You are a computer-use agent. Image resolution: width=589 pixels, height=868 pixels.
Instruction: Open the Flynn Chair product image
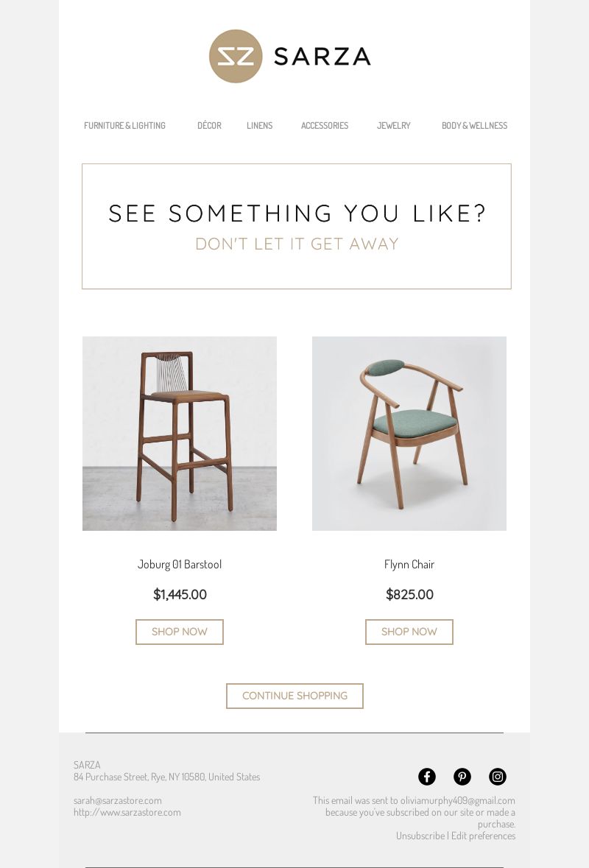point(409,434)
